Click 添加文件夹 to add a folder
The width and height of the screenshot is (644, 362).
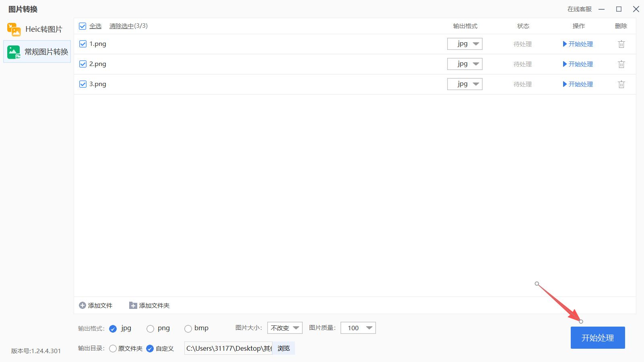[149, 306]
